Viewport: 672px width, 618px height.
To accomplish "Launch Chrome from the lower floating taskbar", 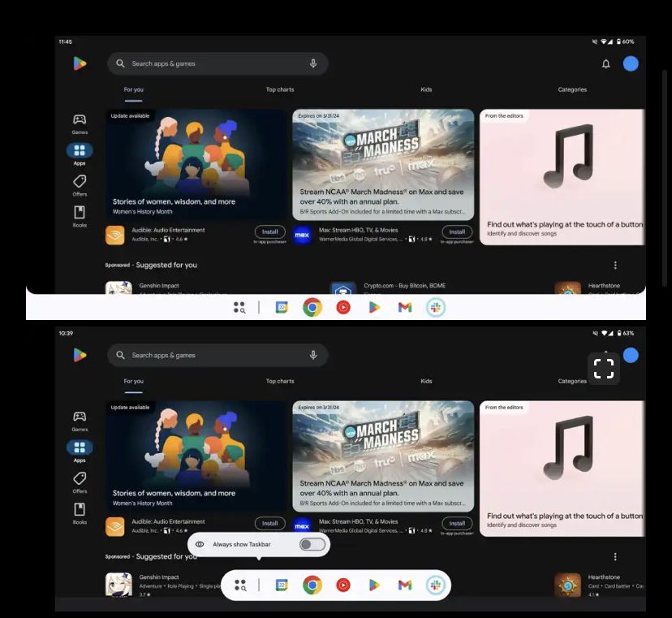I will pos(312,585).
